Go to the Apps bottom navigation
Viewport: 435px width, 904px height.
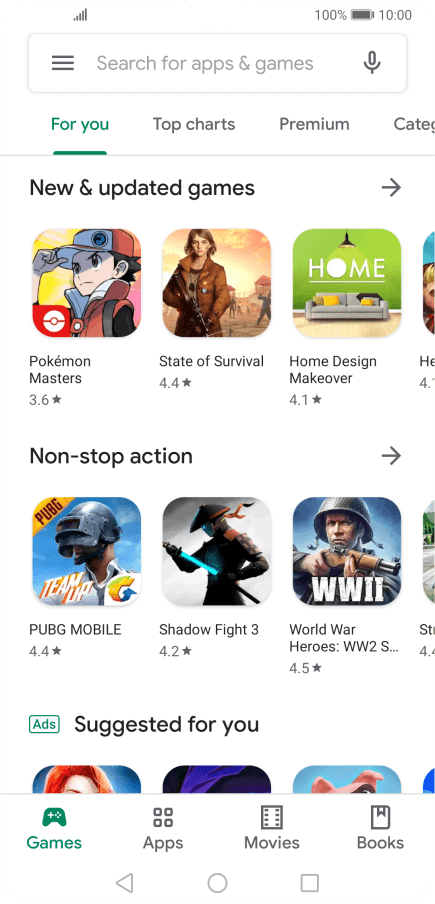pyautogui.click(x=163, y=828)
